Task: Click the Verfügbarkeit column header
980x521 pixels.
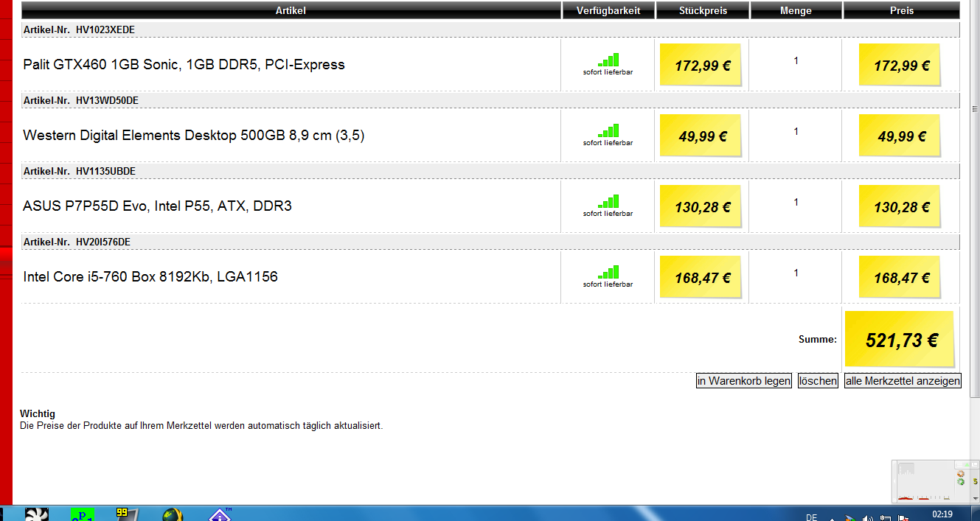Action: [608, 10]
